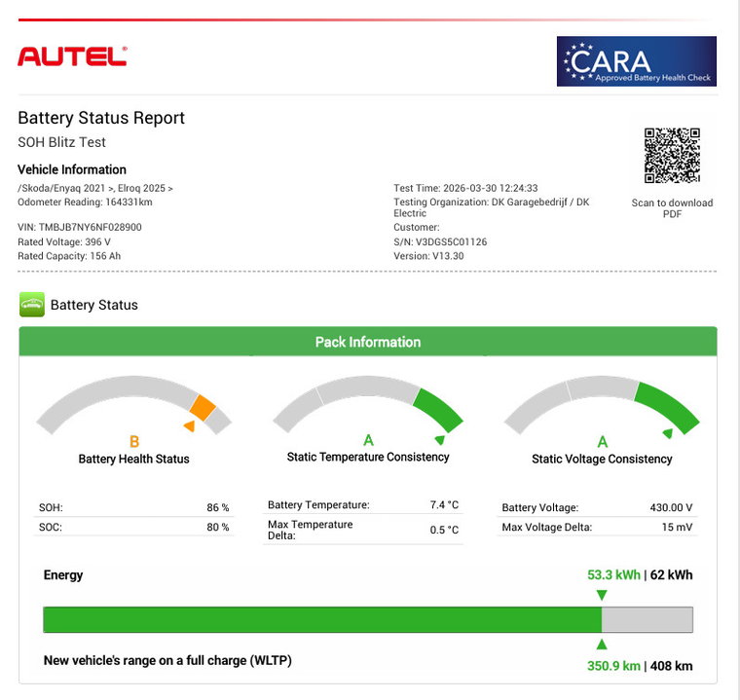
Task: Click the 'SOH:' row label
Action: (51, 507)
